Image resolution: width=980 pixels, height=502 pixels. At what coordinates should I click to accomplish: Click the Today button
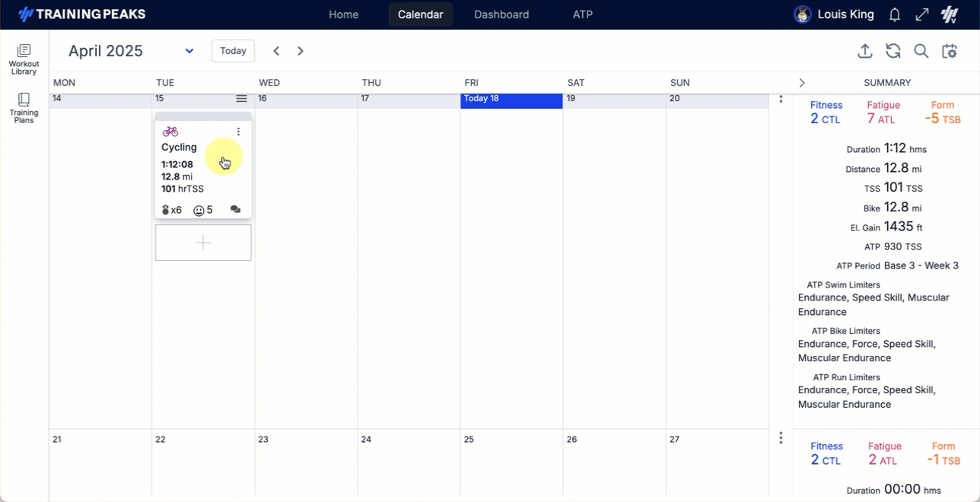click(x=233, y=51)
